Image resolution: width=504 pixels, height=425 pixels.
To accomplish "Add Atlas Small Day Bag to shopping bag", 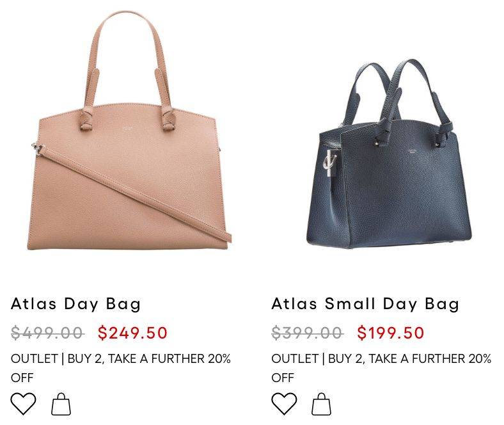I will 321,404.
